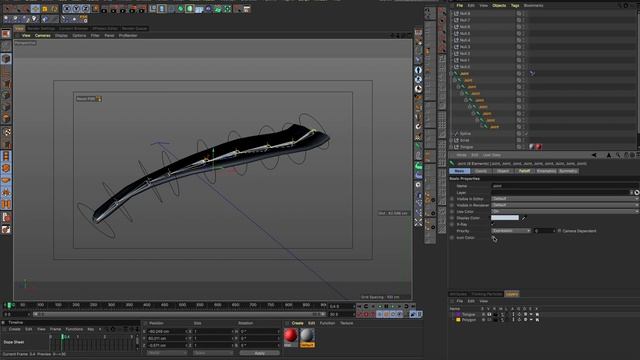The width and height of the screenshot is (640, 360).
Task: Open Functions menu in Timeline
Action: (x=74, y=329)
